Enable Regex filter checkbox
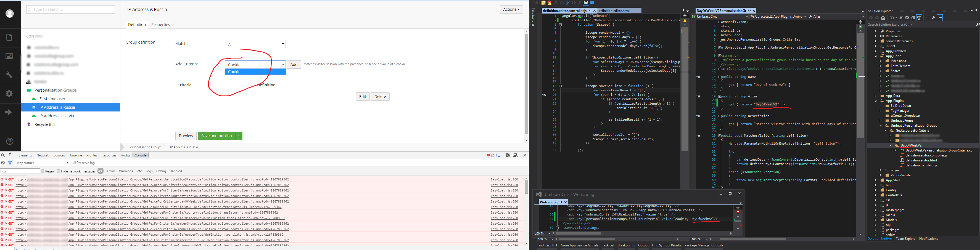980x250 pixels. pyautogui.click(x=43, y=171)
